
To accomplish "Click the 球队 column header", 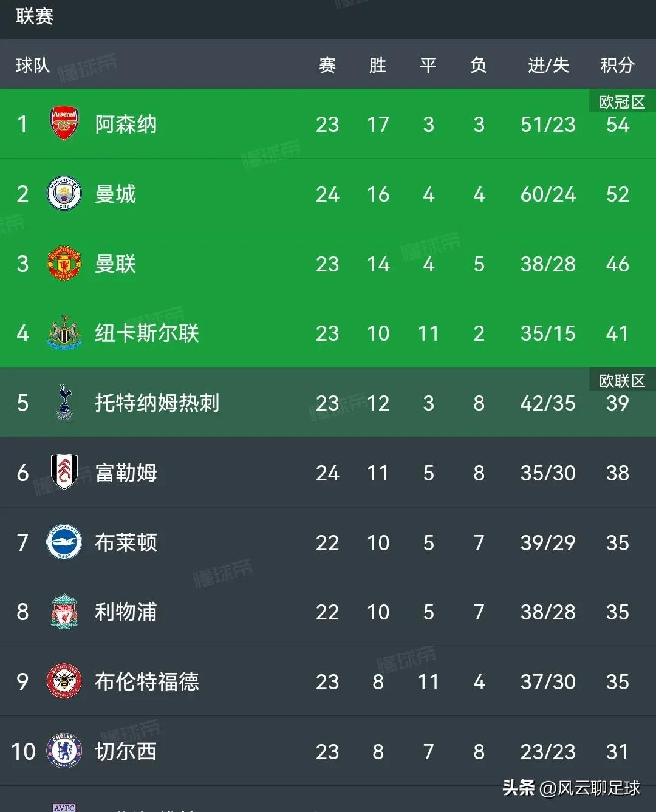I will tap(33, 65).
